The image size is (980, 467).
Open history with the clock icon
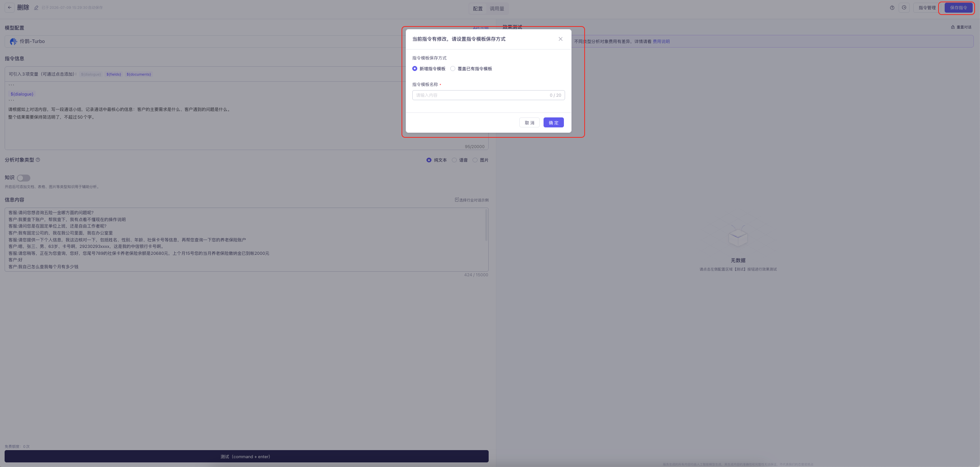point(904,8)
